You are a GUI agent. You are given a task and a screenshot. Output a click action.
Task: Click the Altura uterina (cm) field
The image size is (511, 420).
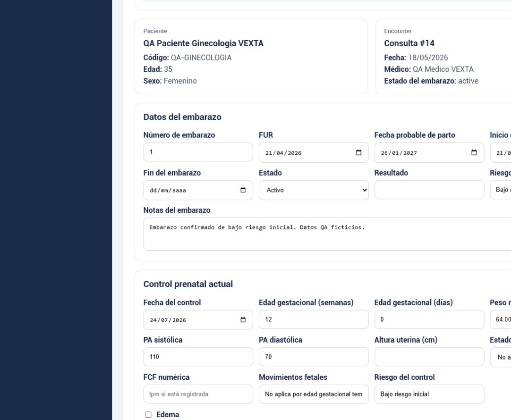429,357
